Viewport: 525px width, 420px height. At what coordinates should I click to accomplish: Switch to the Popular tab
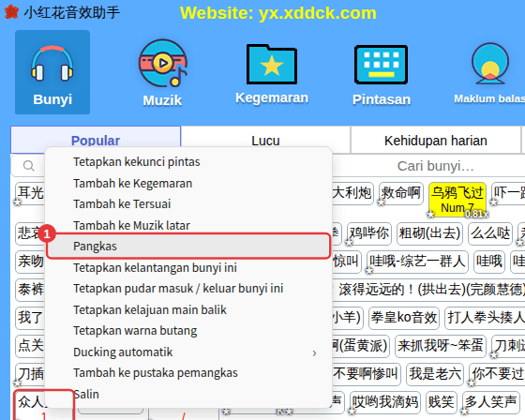(x=96, y=141)
